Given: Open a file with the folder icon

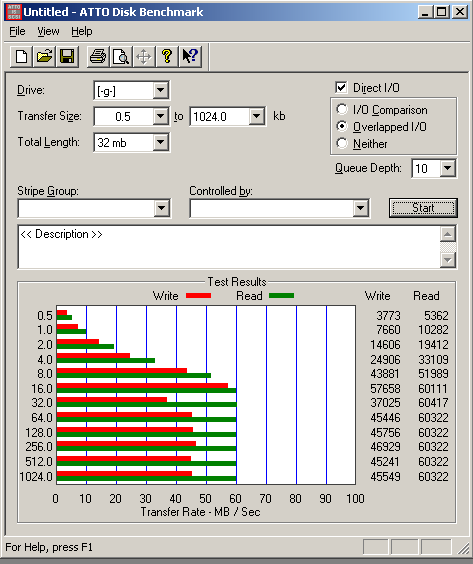Looking at the screenshot, I should pos(44,56).
